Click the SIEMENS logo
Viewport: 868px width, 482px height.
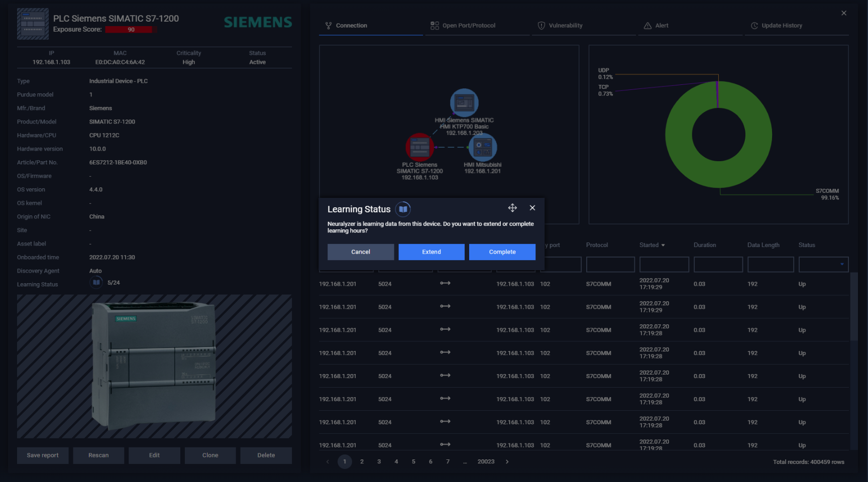(258, 22)
